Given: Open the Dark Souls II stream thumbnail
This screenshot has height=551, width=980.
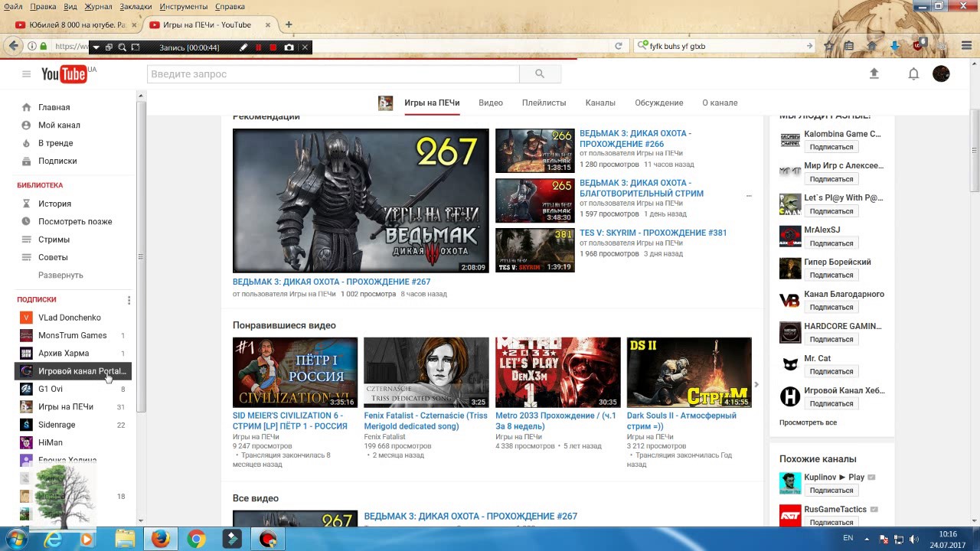Looking at the screenshot, I should pyautogui.click(x=689, y=373).
